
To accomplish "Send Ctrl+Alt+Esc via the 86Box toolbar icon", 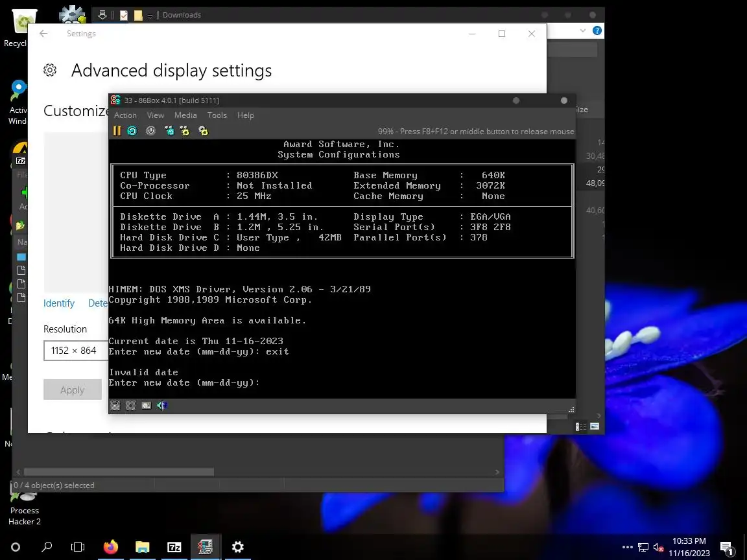I will (x=185, y=131).
